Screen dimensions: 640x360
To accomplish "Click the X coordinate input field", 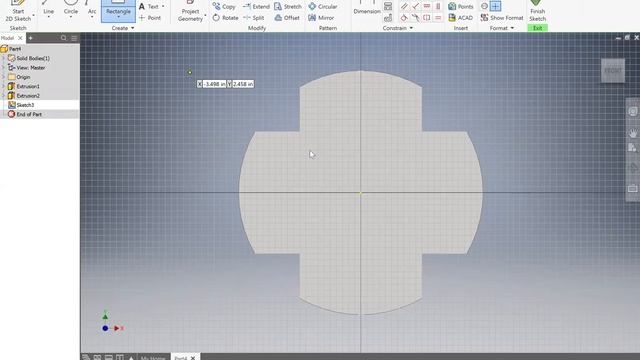I will tap(214, 84).
